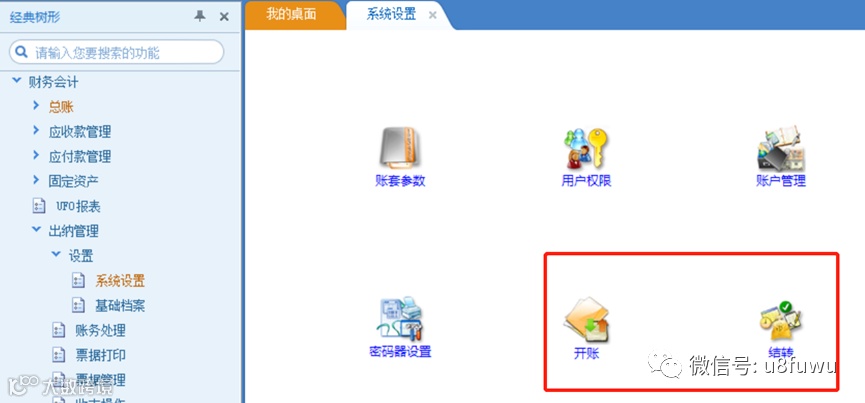Screen dimensions: 865x403
Task: Open the 密码器设置 icon
Action: coord(401,318)
